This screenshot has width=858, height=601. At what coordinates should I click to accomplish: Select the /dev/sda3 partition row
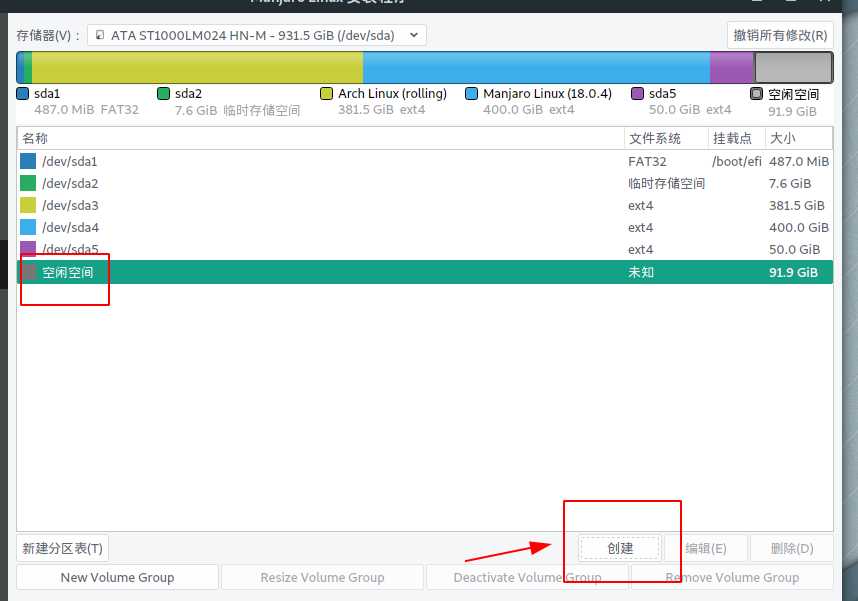425,205
